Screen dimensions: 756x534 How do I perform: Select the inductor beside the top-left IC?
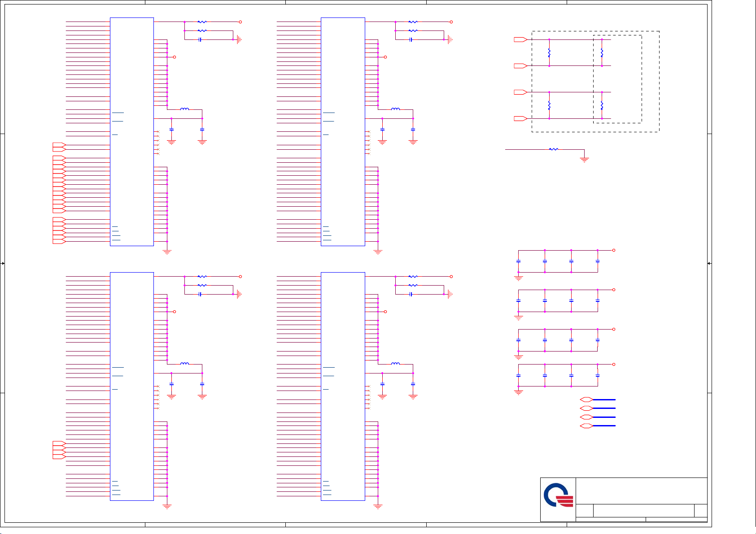click(184, 109)
